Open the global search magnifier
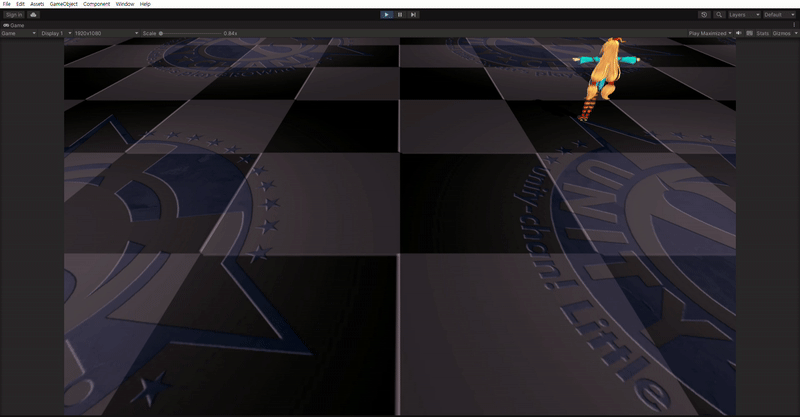800x417 pixels. click(719, 15)
